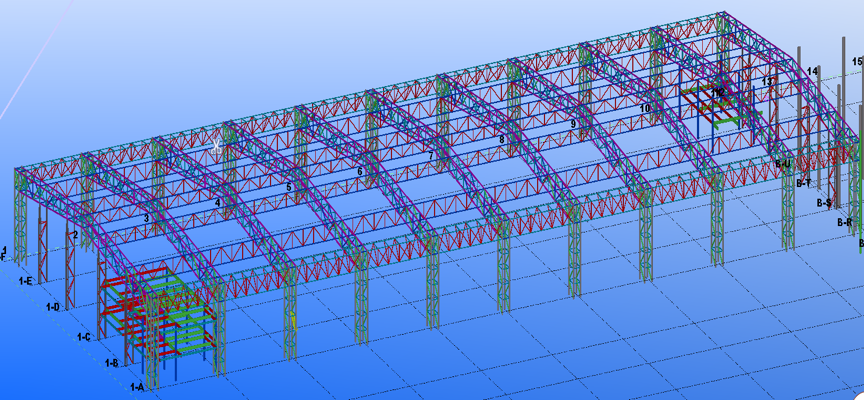The height and width of the screenshot is (400, 864).
Task: Pick grid number 4 label
Action: click(217, 202)
